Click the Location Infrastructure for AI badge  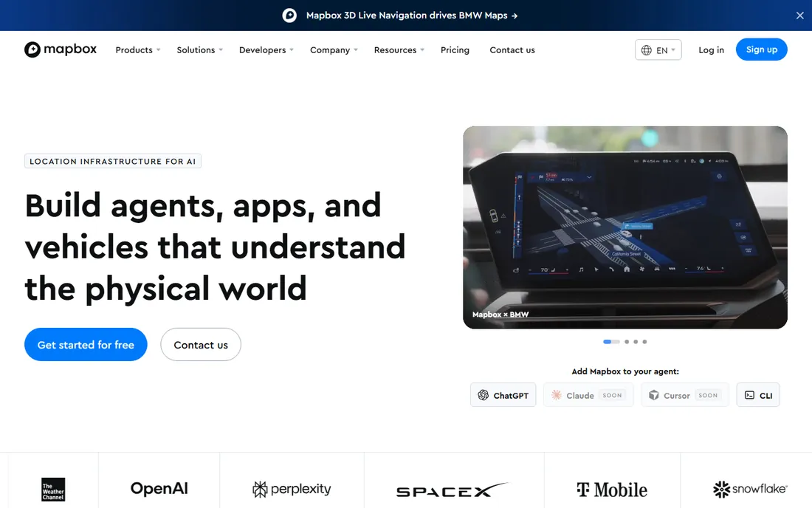tap(113, 161)
